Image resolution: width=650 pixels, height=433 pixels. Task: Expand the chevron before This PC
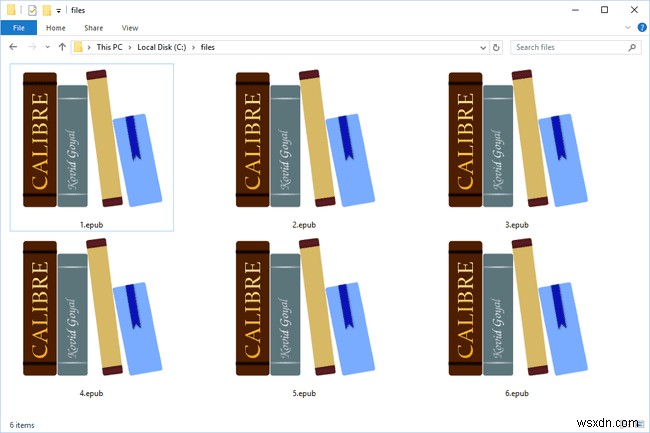[89, 47]
